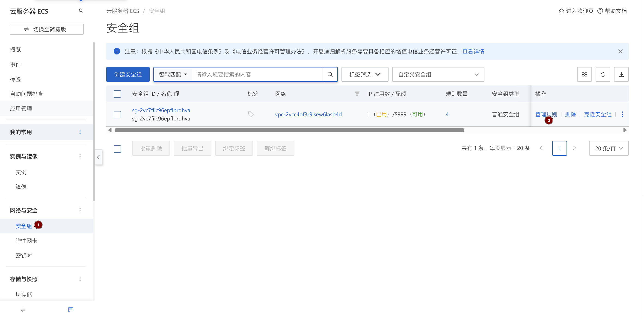The image size is (644, 319).
Task: Click the network column filter icon
Action: [357, 94]
